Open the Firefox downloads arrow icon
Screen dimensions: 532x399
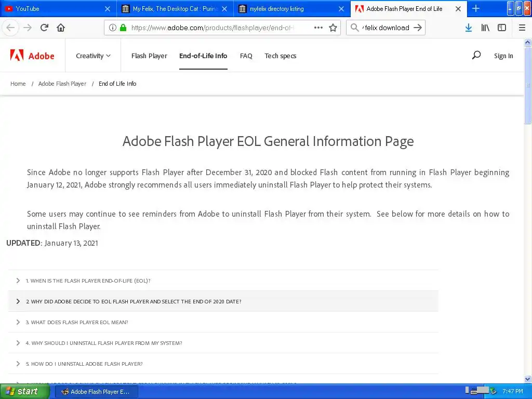point(468,28)
